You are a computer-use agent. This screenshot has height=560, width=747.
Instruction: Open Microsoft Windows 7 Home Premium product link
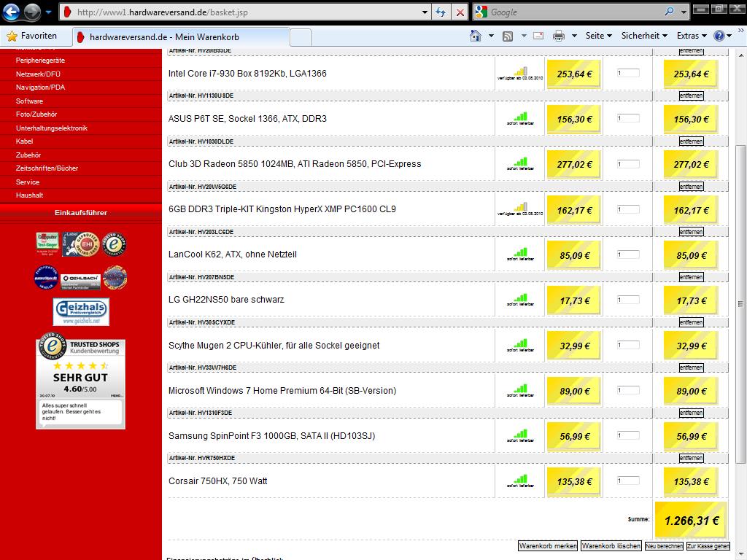[x=282, y=391]
